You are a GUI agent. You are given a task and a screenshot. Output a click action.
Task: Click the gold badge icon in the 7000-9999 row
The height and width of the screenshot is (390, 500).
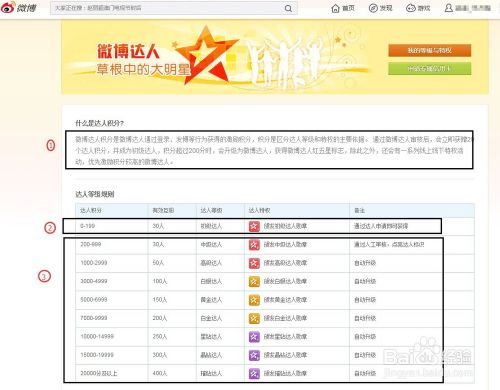tap(254, 318)
